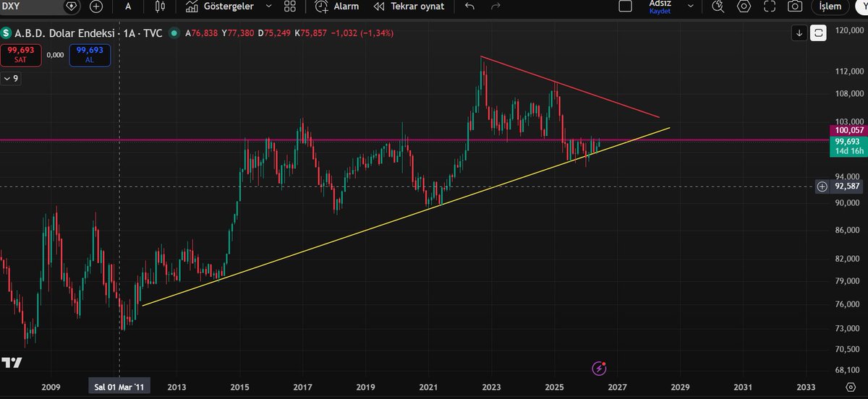Undo the last action arrow
Image resolution: width=868 pixels, height=399 pixels.
click(x=469, y=6)
